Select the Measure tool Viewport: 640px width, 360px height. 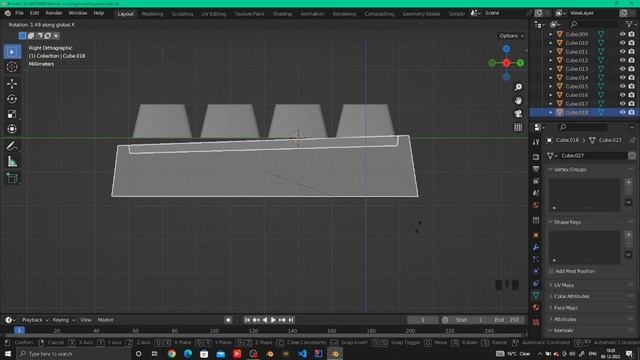(12, 162)
